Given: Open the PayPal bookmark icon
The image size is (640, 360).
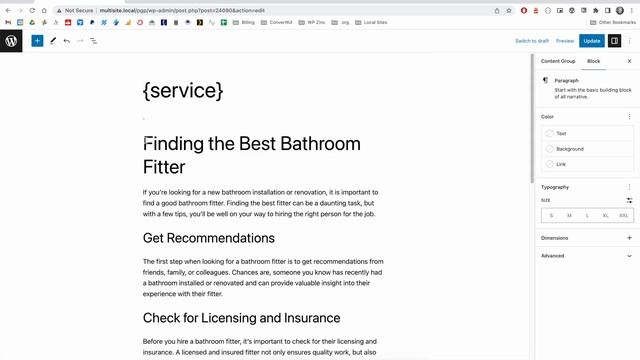Looking at the screenshot, I should pyautogui.click(x=92, y=22).
